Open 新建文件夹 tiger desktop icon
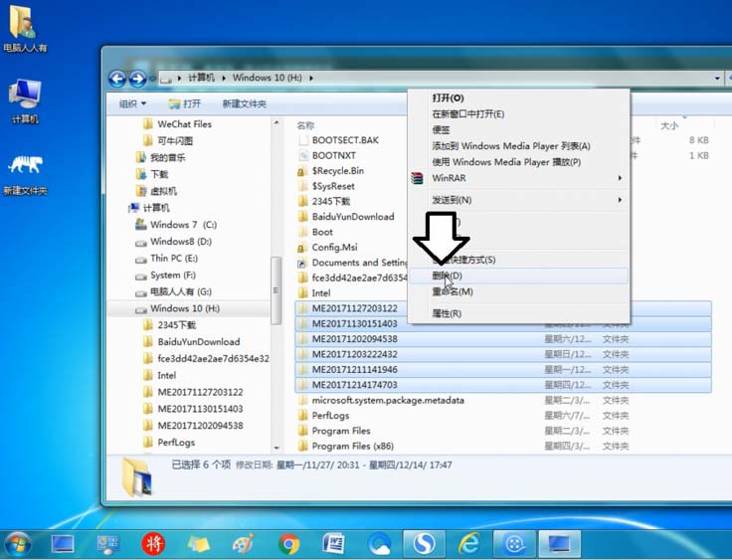 25,174
